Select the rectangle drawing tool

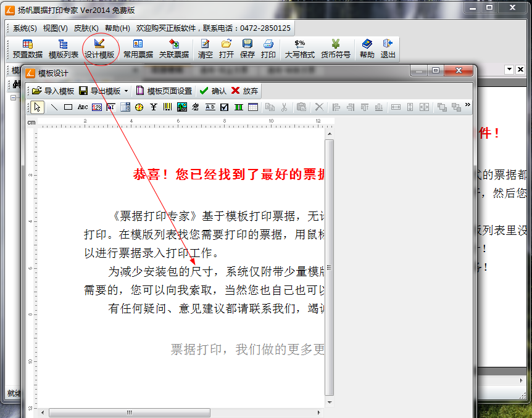pyautogui.click(x=67, y=106)
